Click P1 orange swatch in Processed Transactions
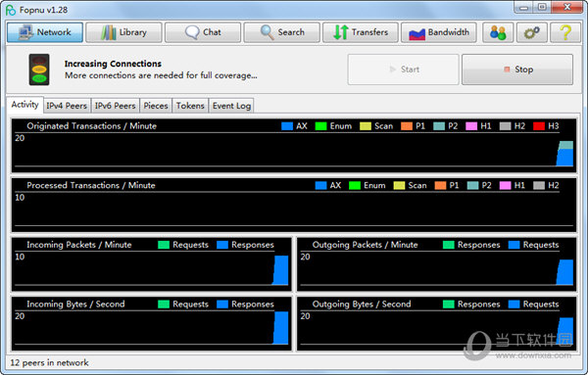 click(x=440, y=185)
